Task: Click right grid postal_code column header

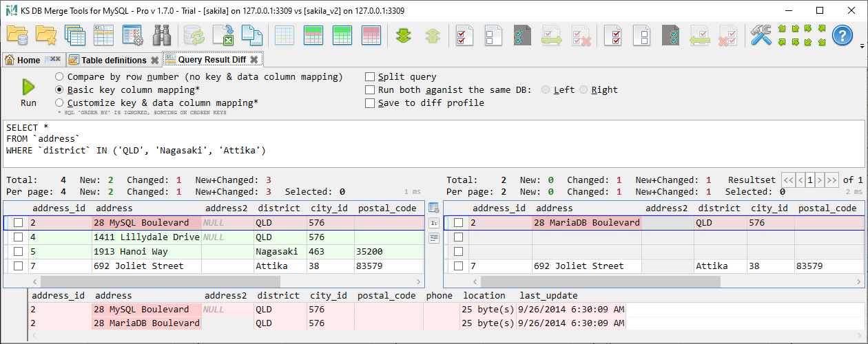Action: pyautogui.click(x=828, y=208)
